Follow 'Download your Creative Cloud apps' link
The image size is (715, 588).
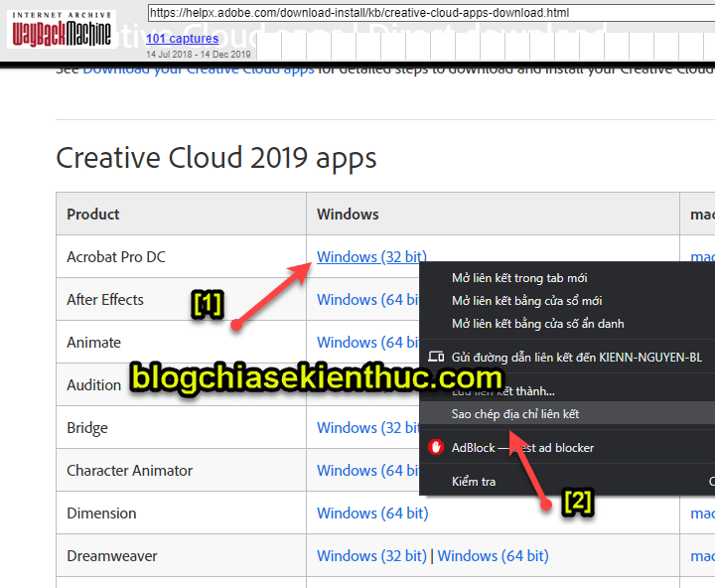[x=199, y=71]
